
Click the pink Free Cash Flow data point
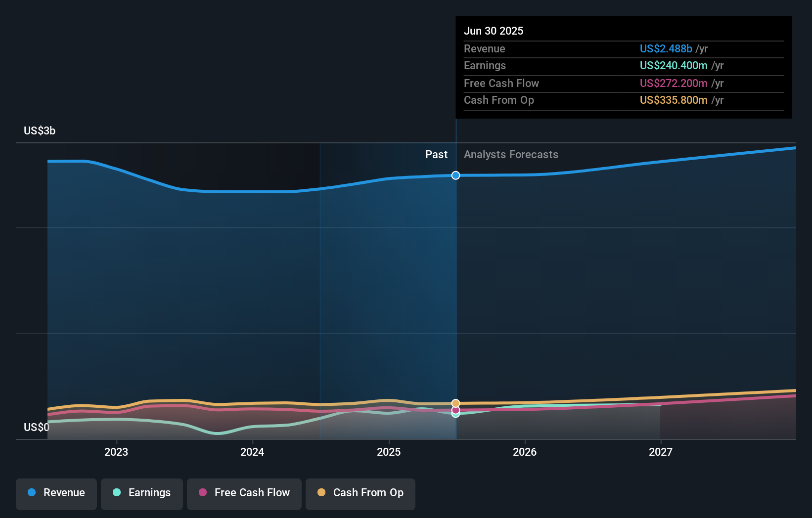(455, 410)
